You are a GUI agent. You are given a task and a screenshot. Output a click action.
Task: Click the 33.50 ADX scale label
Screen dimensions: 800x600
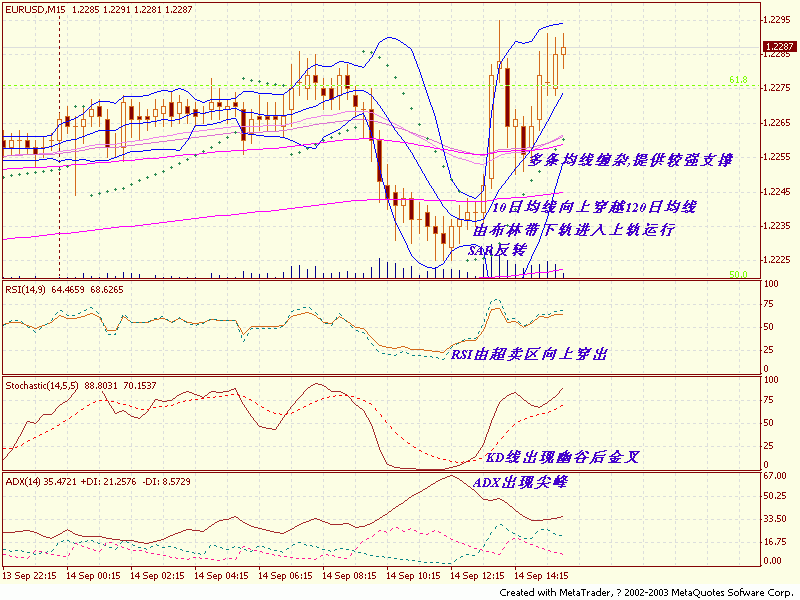pos(774,519)
